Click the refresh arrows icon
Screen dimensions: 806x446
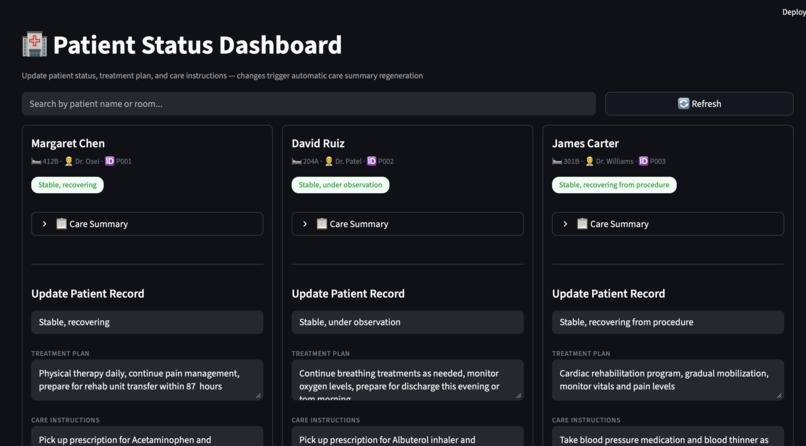pyautogui.click(x=683, y=104)
